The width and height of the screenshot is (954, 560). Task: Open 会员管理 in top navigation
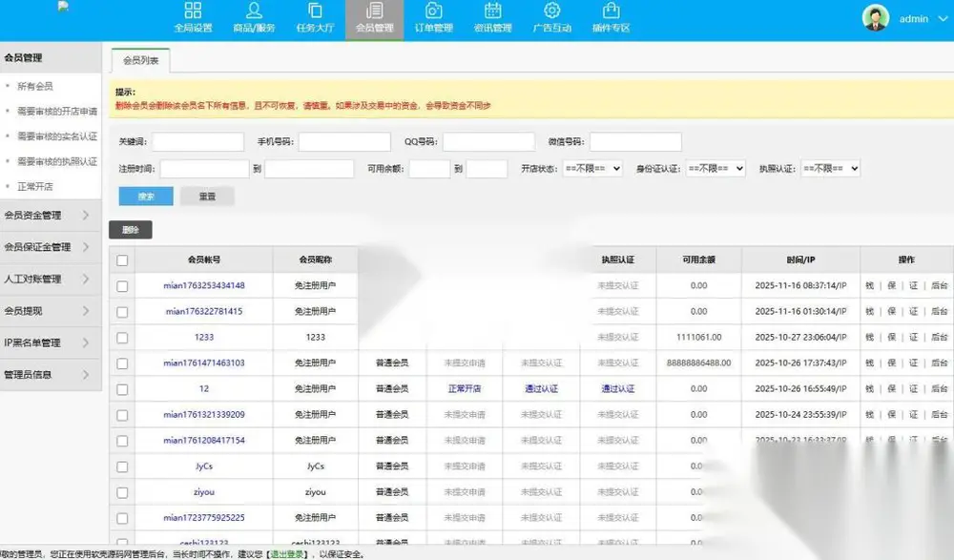tap(374, 18)
